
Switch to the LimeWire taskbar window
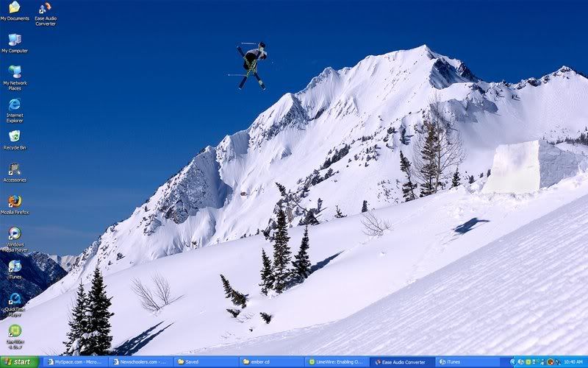(x=337, y=362)
